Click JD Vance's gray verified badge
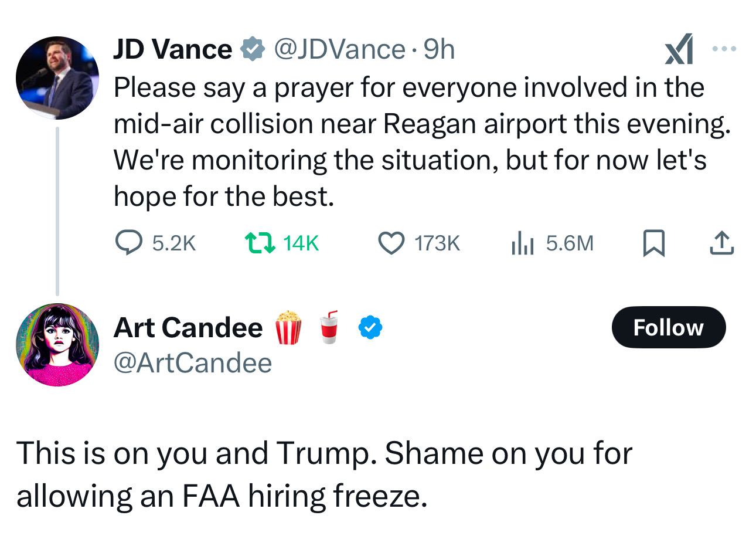Viewport: 756px width, 546px height. (253, 49)
